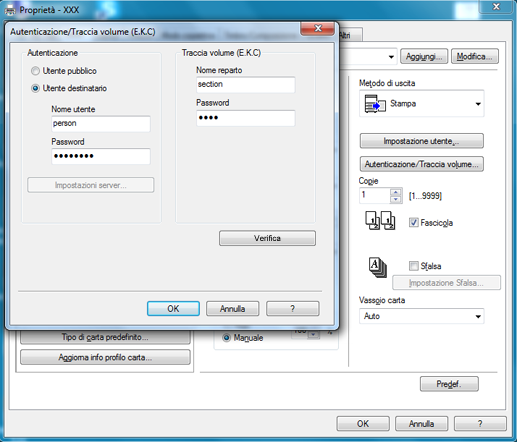Open the dropdown left of Aggiungi button
This screenshot has width=517, height=442.
(x=391, y=57)
